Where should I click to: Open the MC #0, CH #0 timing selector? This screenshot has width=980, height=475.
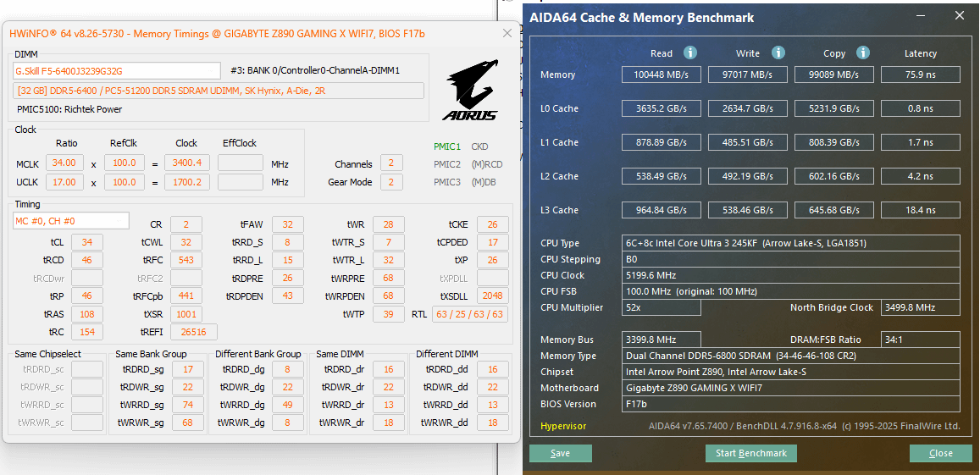[70, 221]
